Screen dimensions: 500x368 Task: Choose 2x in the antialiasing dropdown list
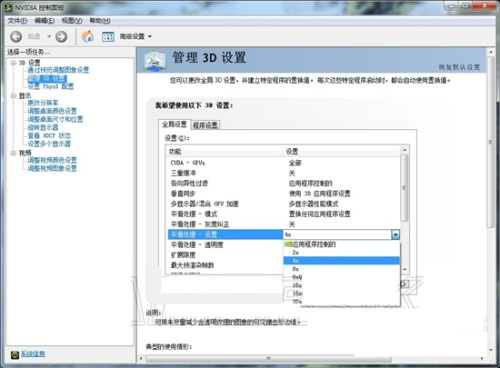[342, 252]
